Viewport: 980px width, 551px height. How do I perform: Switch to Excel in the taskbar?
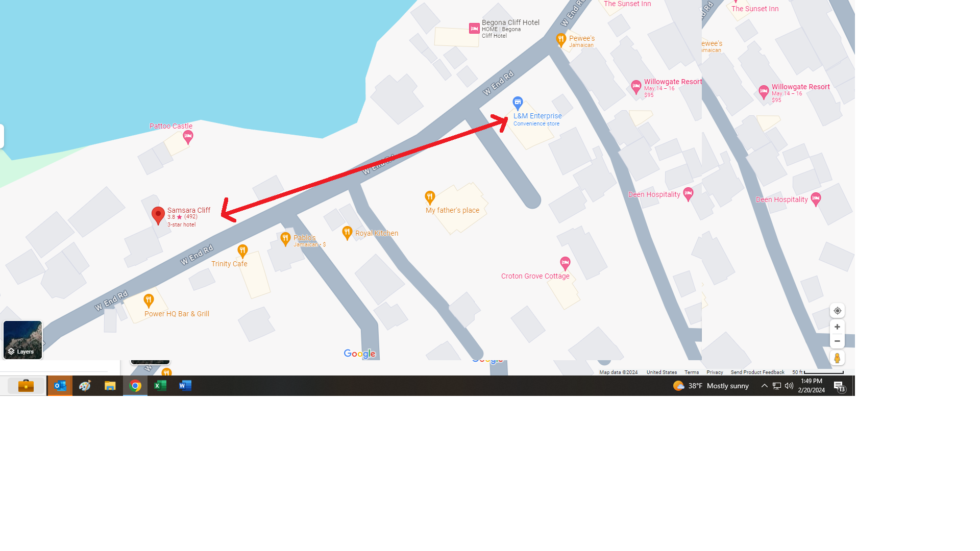(160, 386)
